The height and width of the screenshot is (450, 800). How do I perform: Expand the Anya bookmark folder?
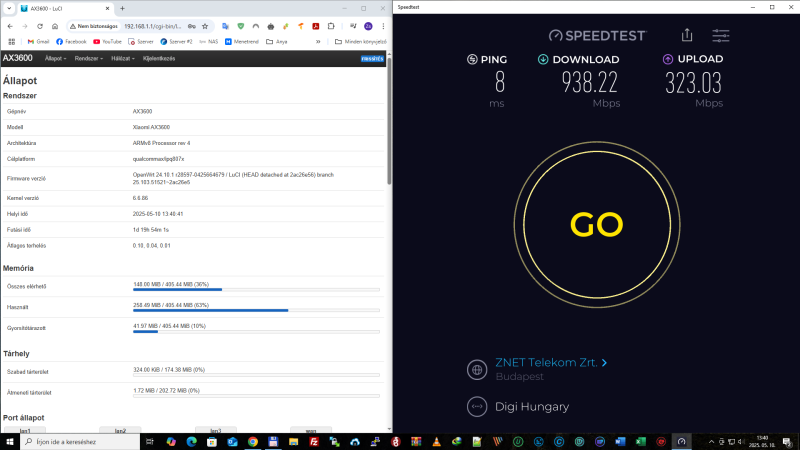(x=277, y=42)
